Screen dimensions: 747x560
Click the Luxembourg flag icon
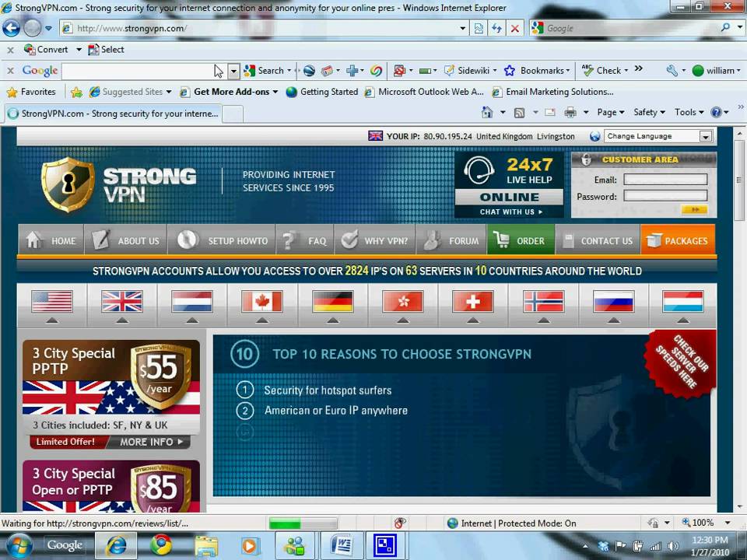683,302
